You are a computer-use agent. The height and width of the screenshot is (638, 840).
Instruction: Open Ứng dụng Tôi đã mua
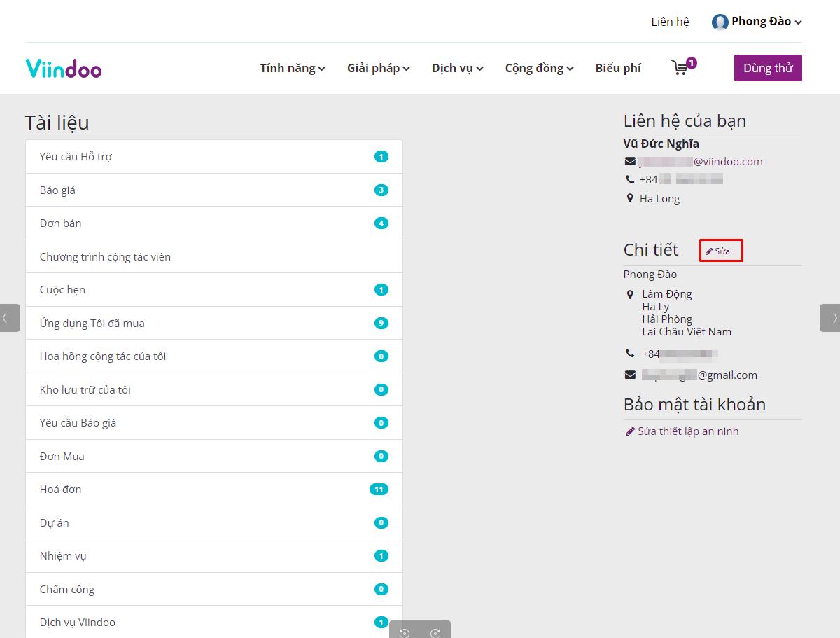click(214, 323)
